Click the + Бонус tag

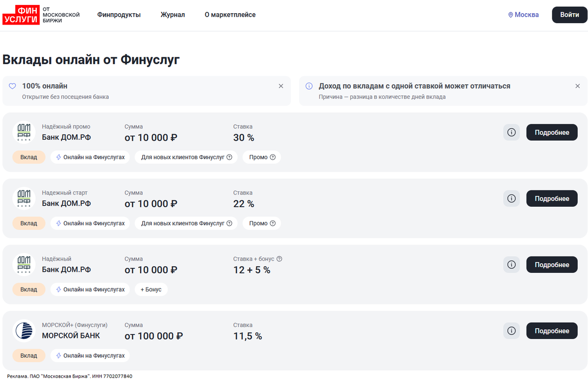tap(151, 289)
